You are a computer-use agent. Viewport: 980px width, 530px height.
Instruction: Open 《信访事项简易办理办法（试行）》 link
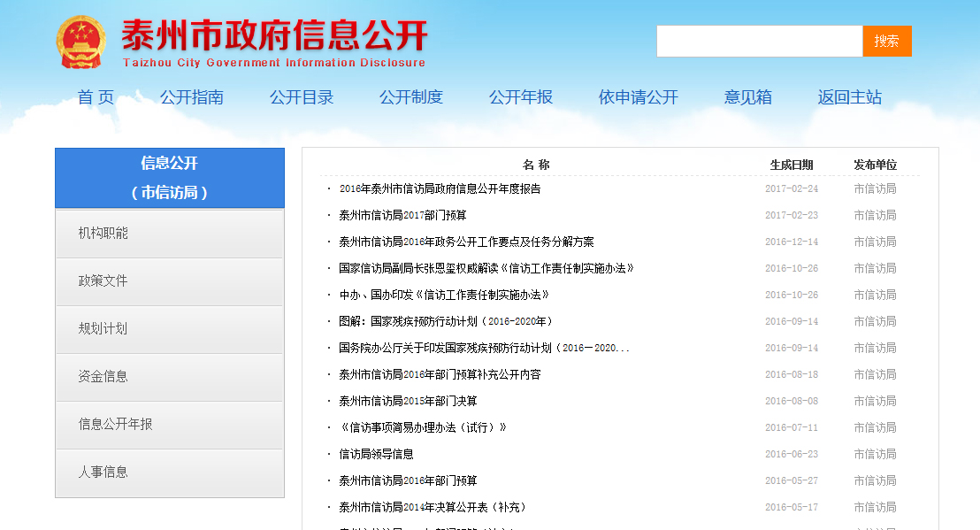[423, 427]
